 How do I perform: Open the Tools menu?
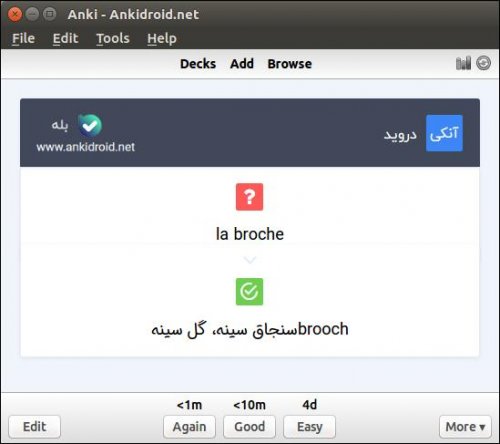tap(113, 38)
